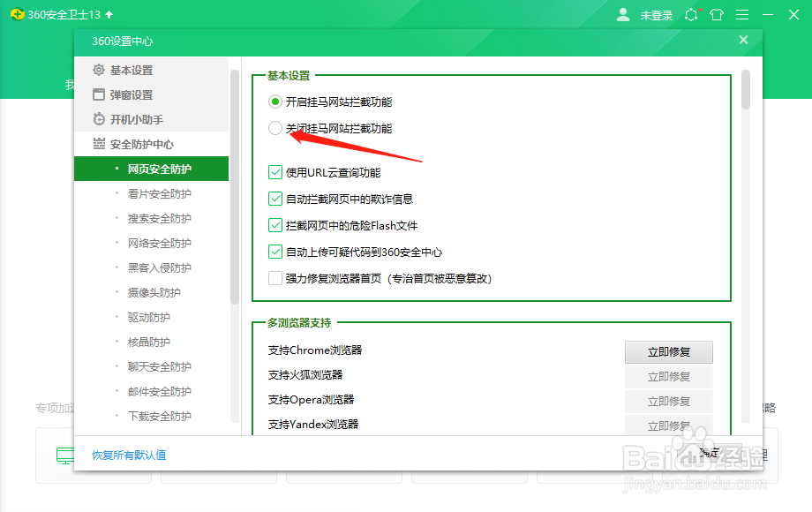
Task: Click 立即修复 for Yandex浏览器
Action: click(668, 425)
